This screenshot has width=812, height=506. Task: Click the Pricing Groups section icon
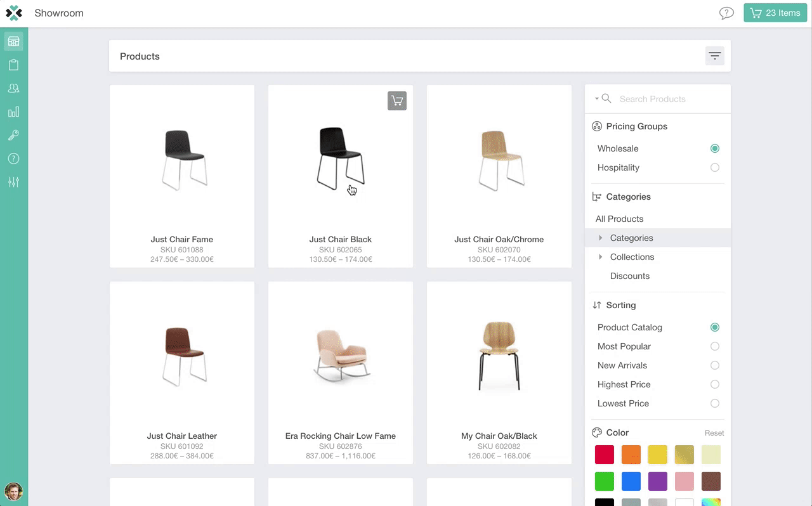coord(596,126)
